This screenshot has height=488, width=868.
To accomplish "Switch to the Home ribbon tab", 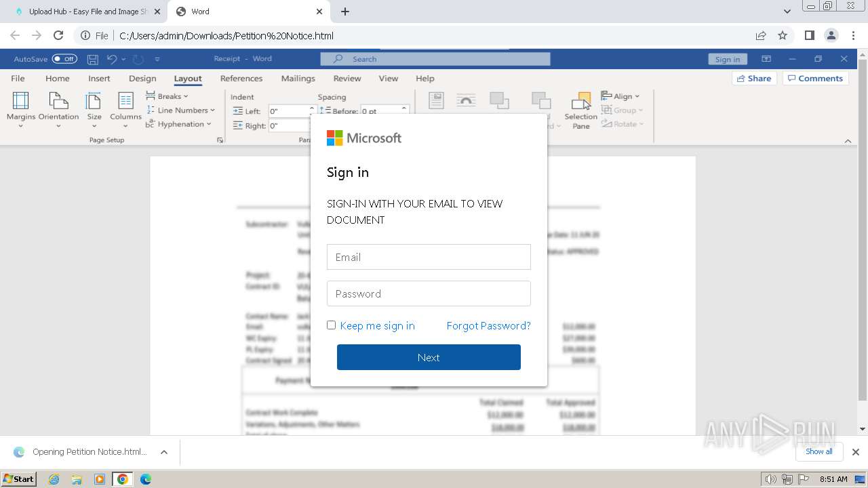I will coord(58,78).
